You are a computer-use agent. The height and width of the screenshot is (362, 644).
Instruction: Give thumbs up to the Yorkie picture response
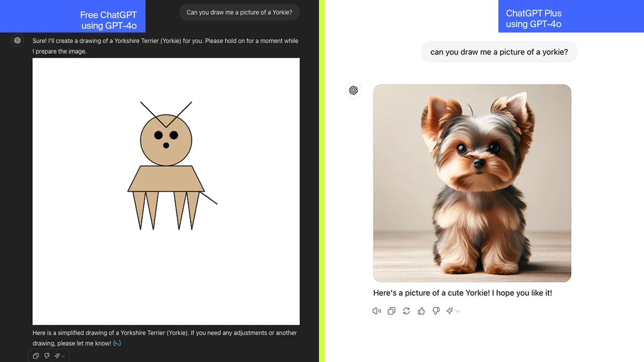[x=422, y=311]
